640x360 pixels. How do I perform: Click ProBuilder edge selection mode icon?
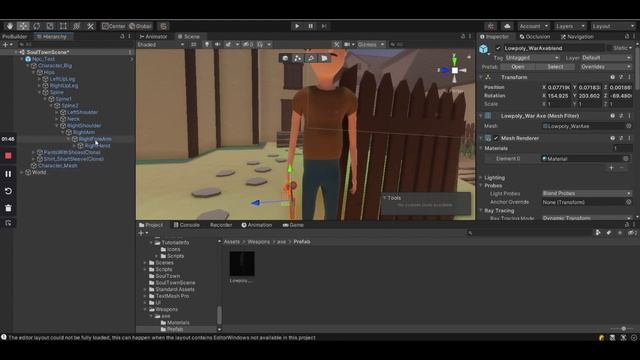click(x=311, y=58)
